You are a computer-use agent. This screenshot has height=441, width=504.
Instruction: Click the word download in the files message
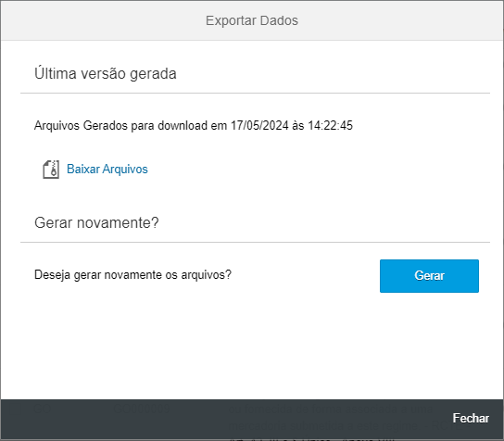coord(183,125)
